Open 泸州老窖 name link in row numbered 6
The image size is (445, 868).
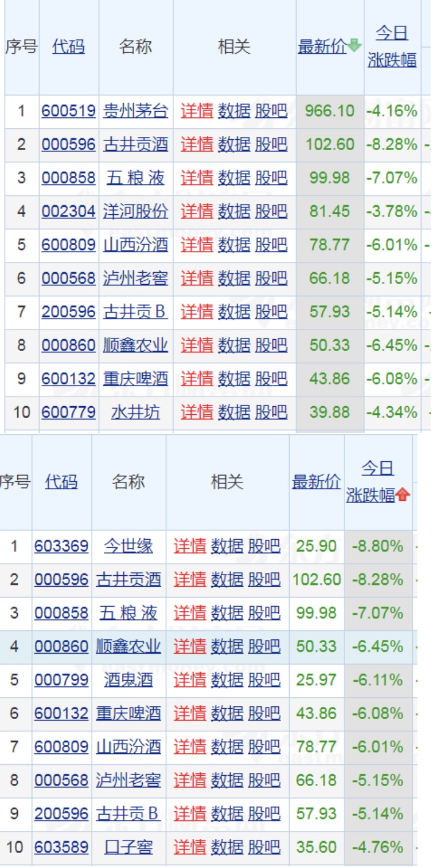coord(136,278)
